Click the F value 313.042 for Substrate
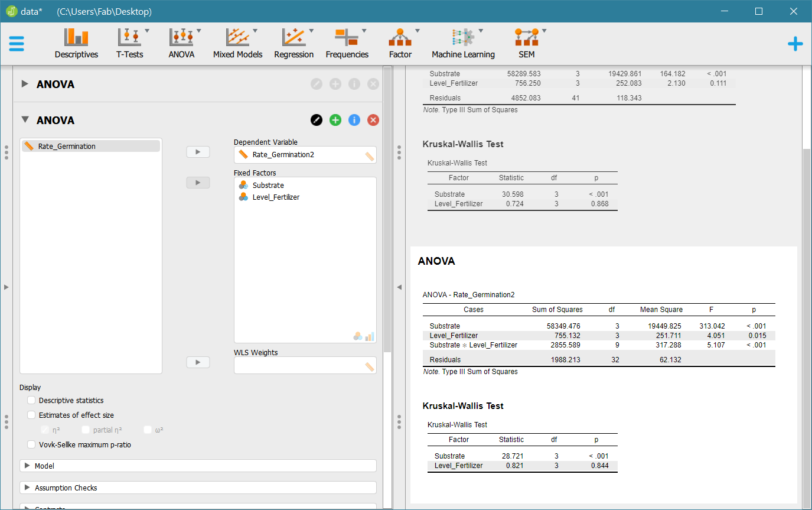 [712, 326]
